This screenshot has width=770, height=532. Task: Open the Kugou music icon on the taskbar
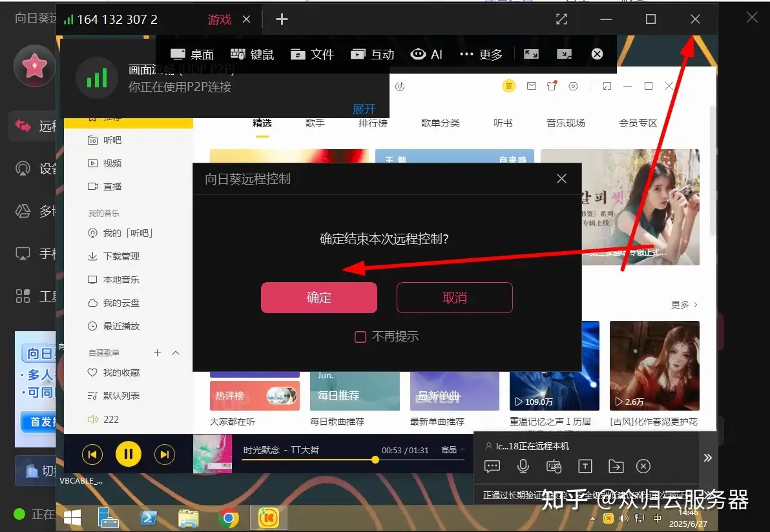click(269, 517)
